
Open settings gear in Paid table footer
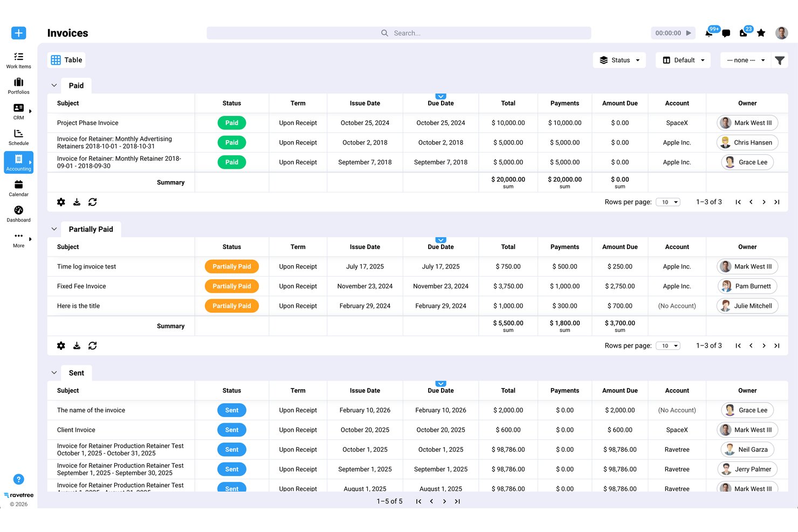[61, 202]
